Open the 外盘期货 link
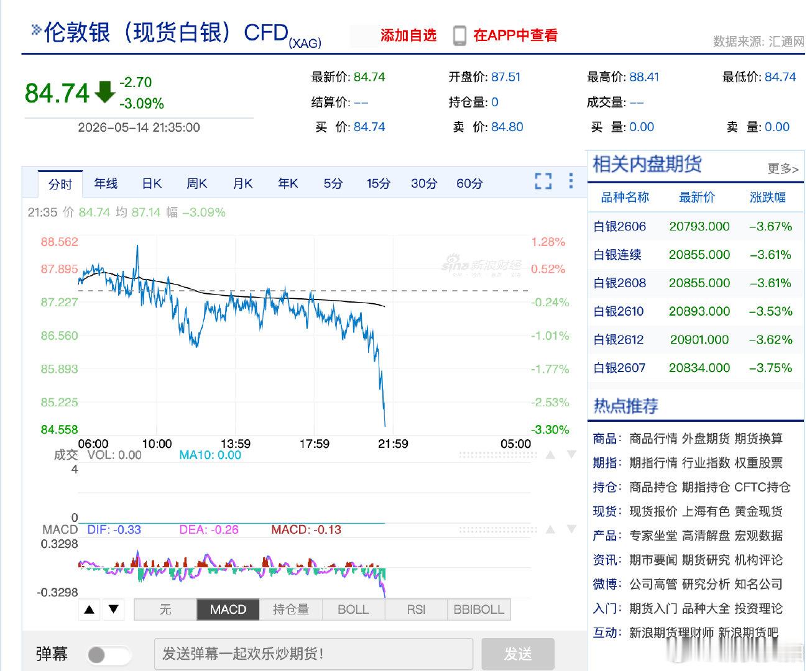 [x=706, y=439]
